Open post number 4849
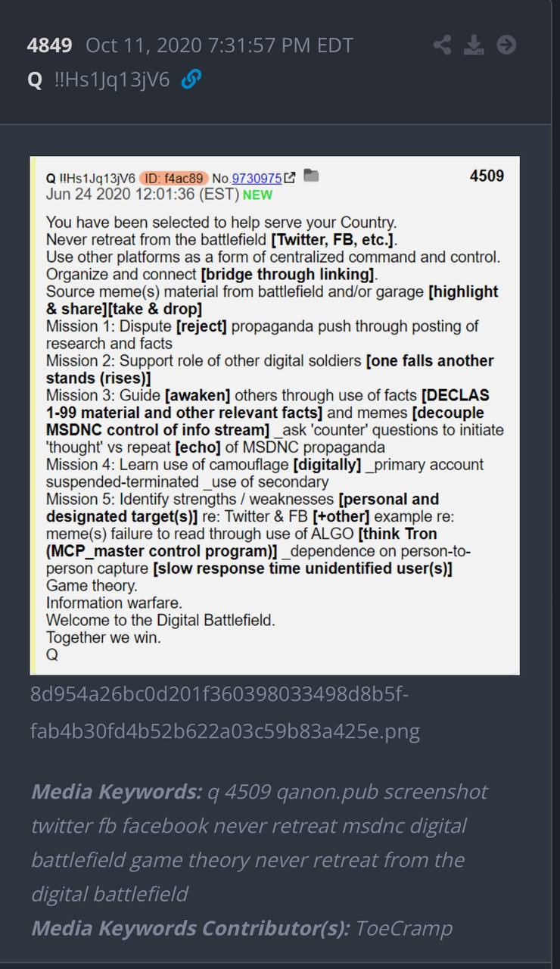The width and height of the screenshot is (560, 969). [49, 45]
